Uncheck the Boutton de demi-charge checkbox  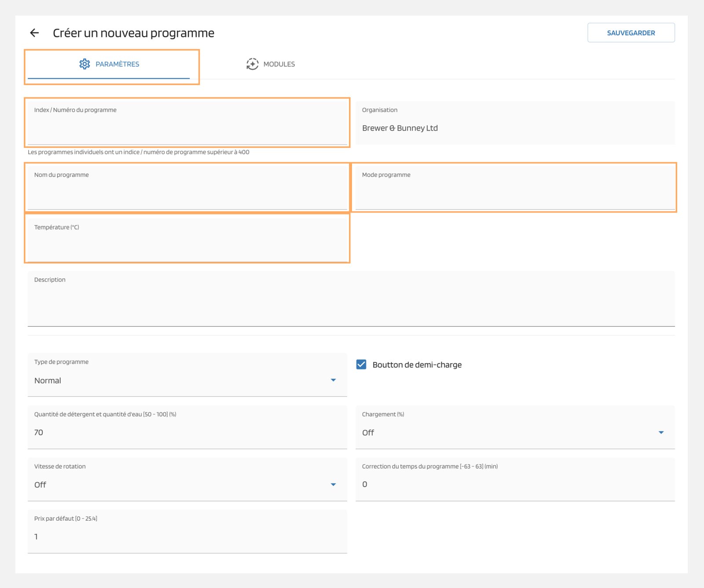tap(361, 365)
